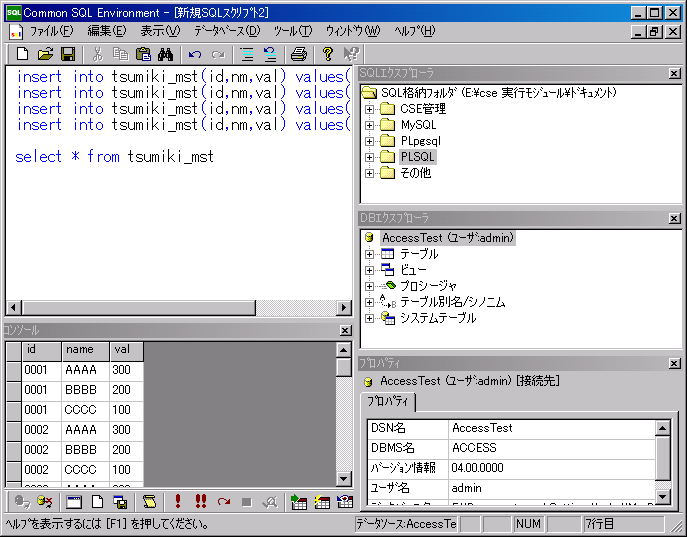The height and width of the screenshot is (537, 687).
Task: Open the ウィンドウ(W) menu
Action: [x=353, y=31]
